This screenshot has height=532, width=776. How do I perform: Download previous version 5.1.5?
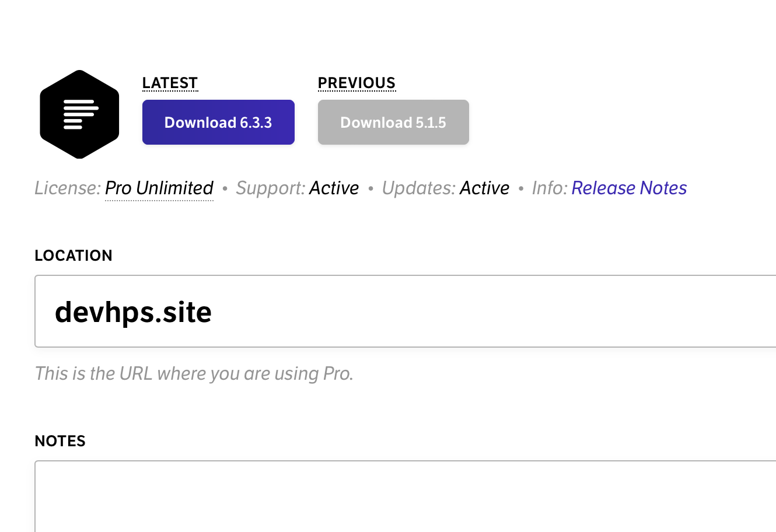pos(393,123)
